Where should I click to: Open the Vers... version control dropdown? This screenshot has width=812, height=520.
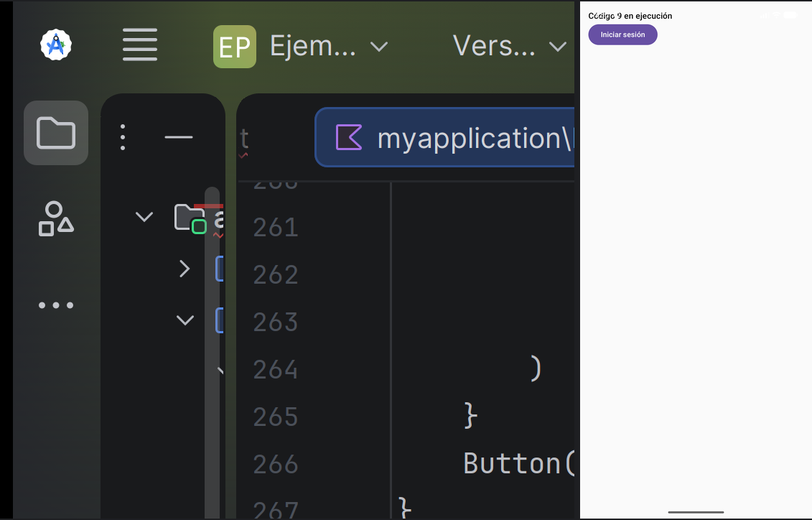pos(510,47)
